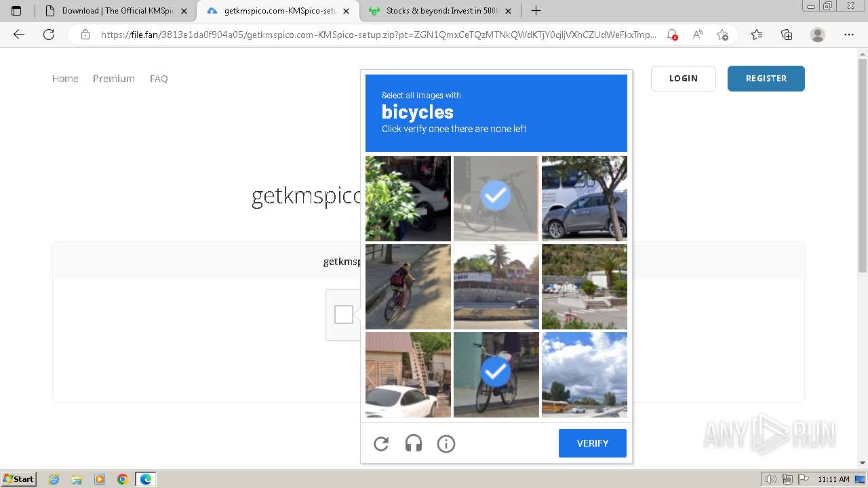
Task: Select the tile with cloudy sky and bus
Action: click(585, 375)
